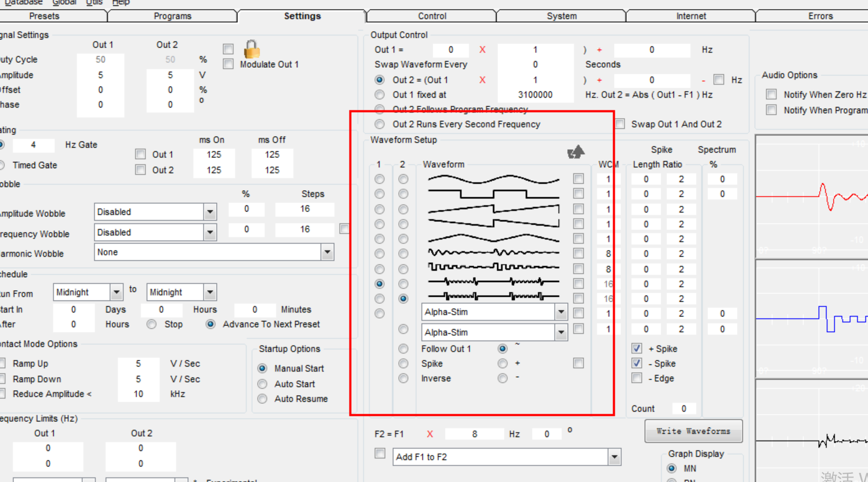Click the triangle waveform picture

493,239
